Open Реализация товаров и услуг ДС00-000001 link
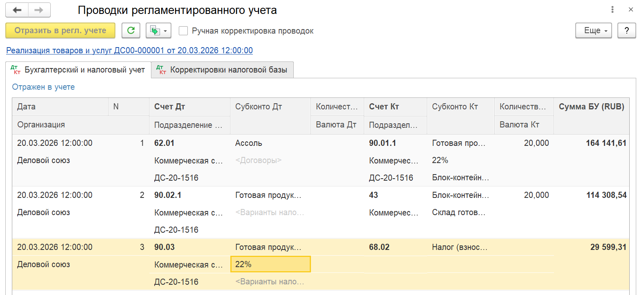644x295 pixels. pyautogui.click(x=129, y=50)
